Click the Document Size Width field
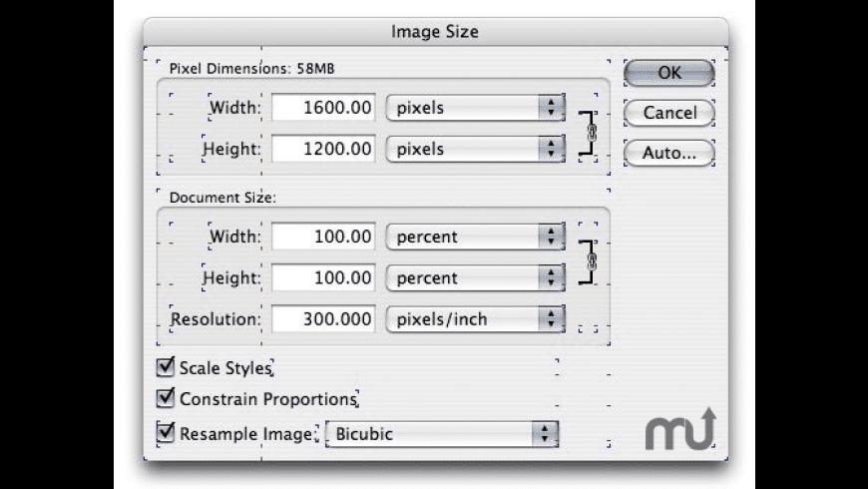Viewport: 868px width, 489px height. 323,237
